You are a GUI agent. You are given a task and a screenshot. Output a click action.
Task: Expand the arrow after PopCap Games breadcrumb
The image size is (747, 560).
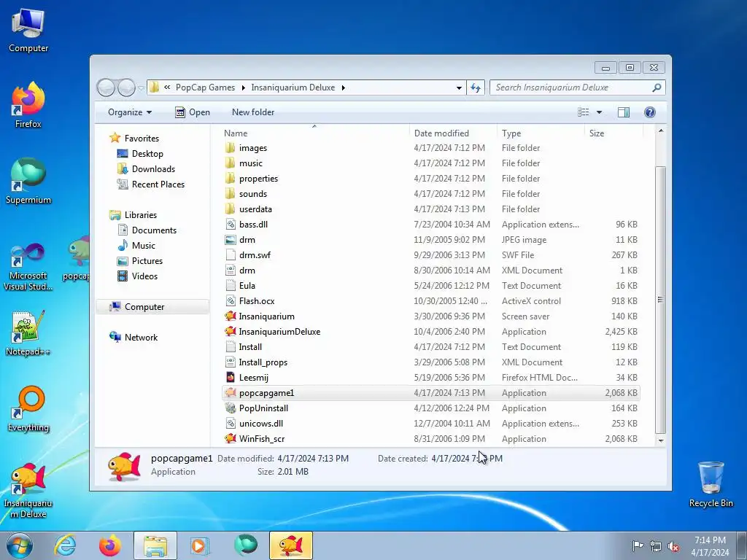click(243, 87)
